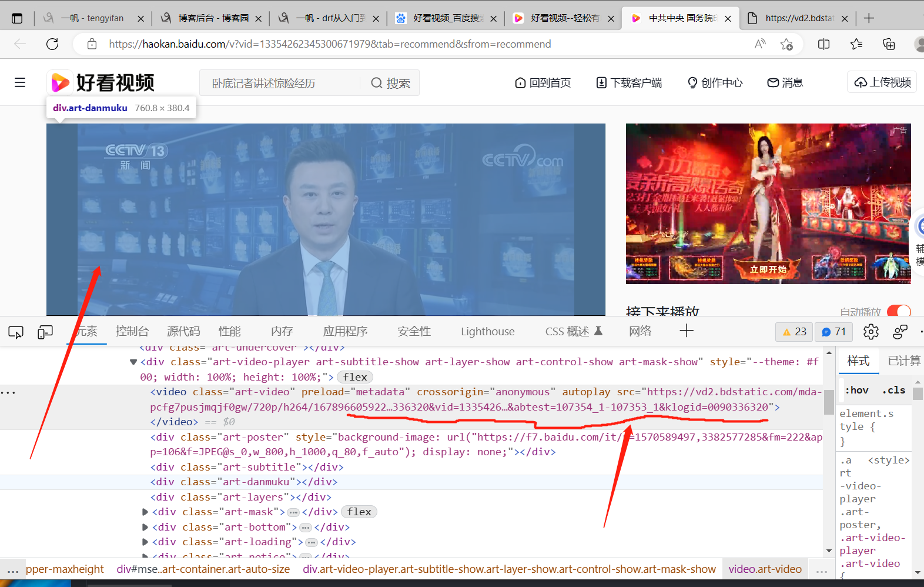Open 创作中心 creator center

(715, 83)
